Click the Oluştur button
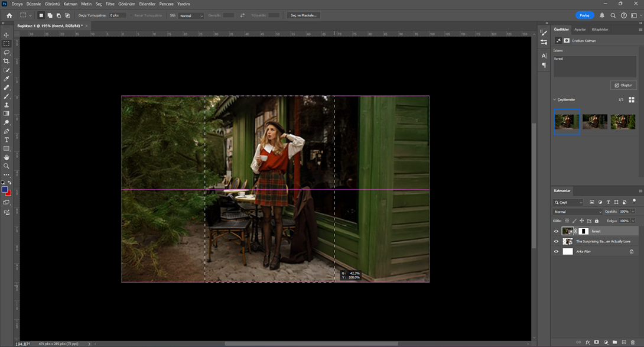Image resolution: width=644 pixels, height=347 pixels. pyautogui.click(x=623, y=85)
